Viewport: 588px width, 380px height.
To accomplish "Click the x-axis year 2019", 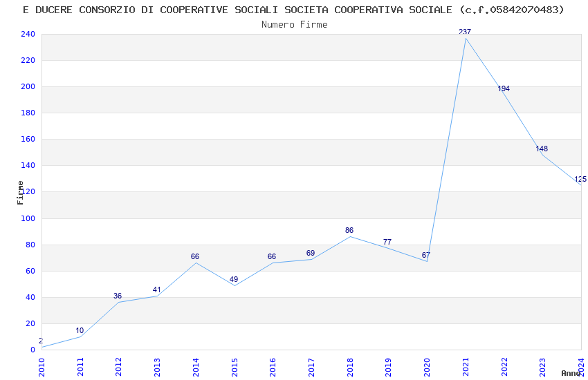I will pyautogui.click(x=389, y=367).
